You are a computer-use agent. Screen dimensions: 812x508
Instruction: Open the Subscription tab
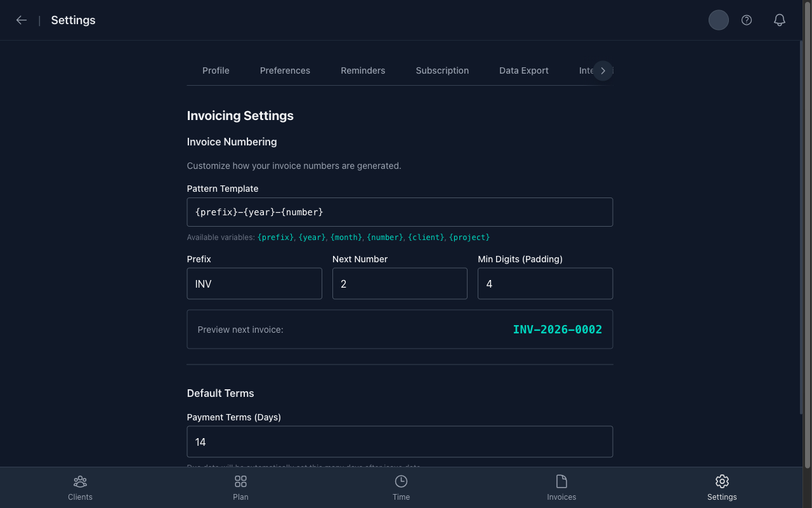[442, 70]
